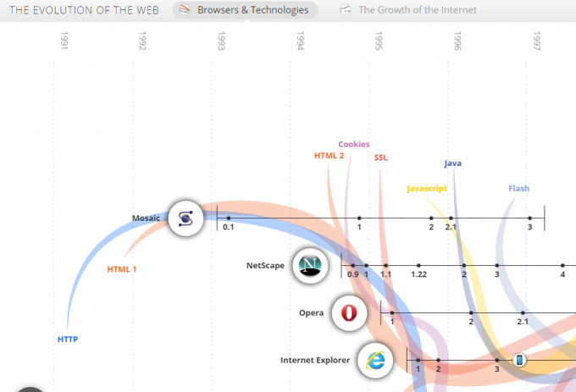Click the Opera browser icon
The image size is (576, 392).
[x=349, y=313]
